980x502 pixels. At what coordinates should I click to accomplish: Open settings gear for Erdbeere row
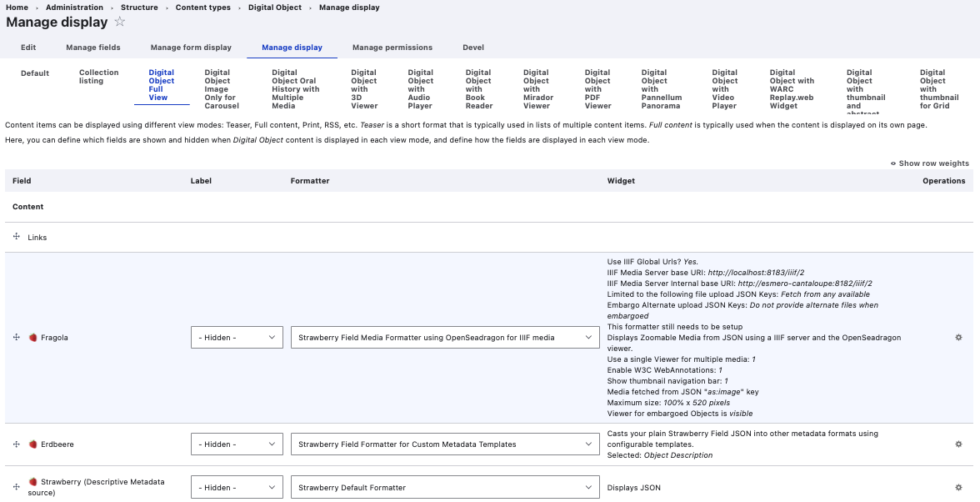point(958,444)
